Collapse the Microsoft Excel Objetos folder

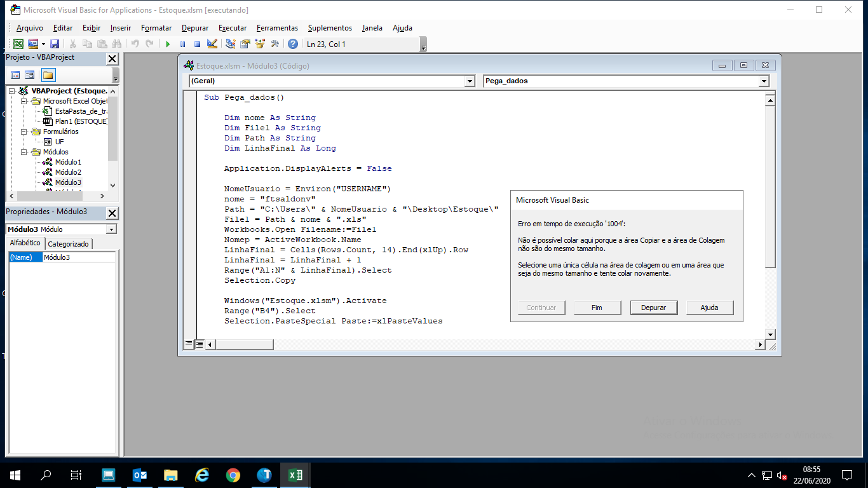[x=25, y=101]
